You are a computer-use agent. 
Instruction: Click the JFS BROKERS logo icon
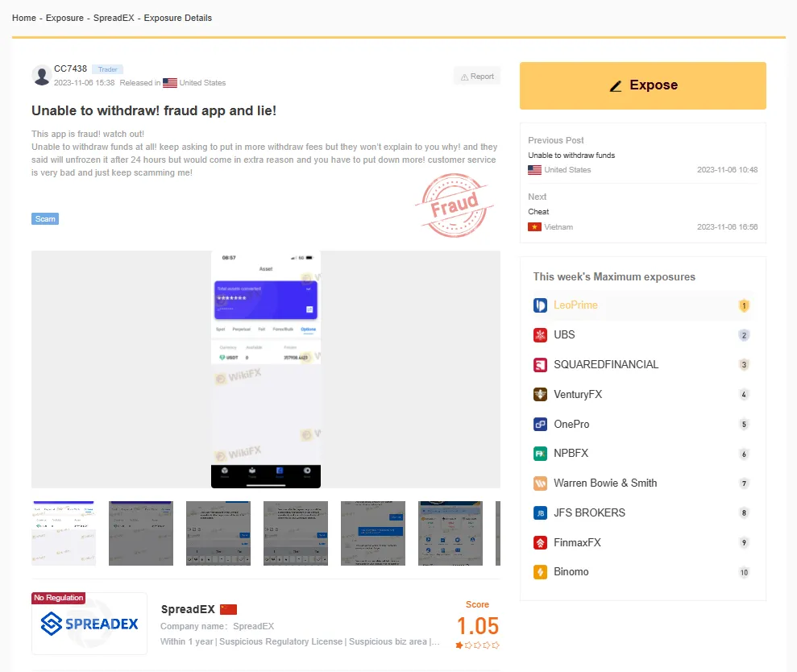tap(540, 513)
